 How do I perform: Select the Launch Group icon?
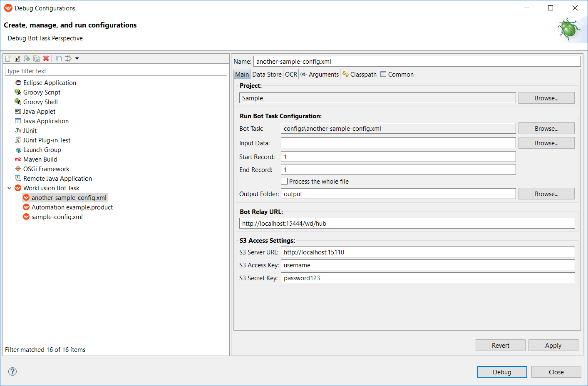coord(18,150)
